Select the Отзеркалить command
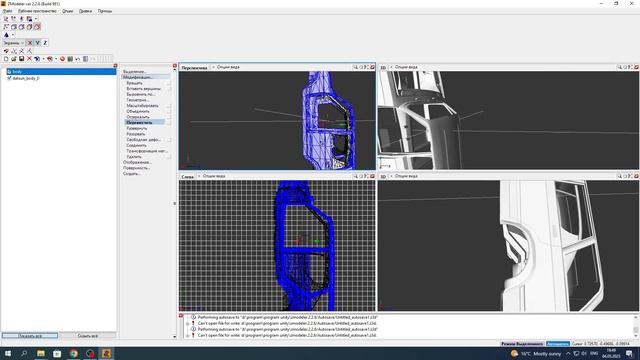 tap(138, 117)
